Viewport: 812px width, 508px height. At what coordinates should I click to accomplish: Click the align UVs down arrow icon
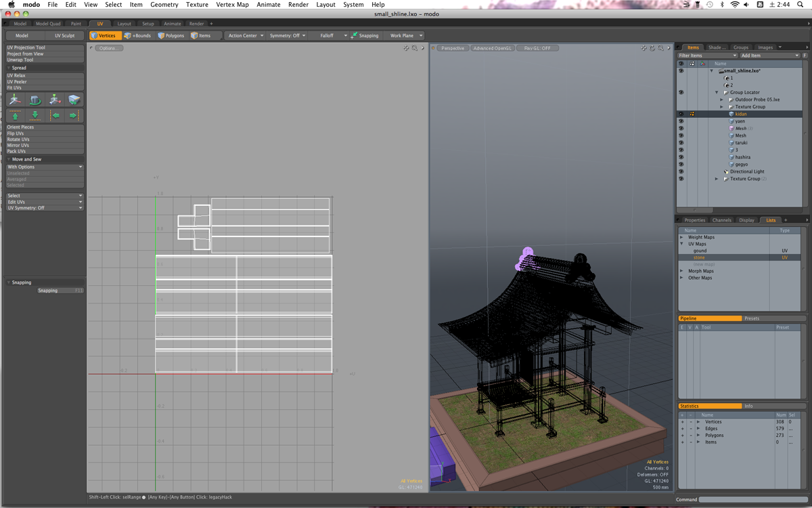pos(35,116)
